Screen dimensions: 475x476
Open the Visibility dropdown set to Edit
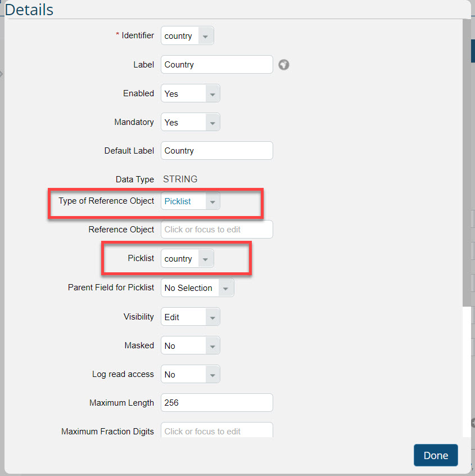point(190,317)
